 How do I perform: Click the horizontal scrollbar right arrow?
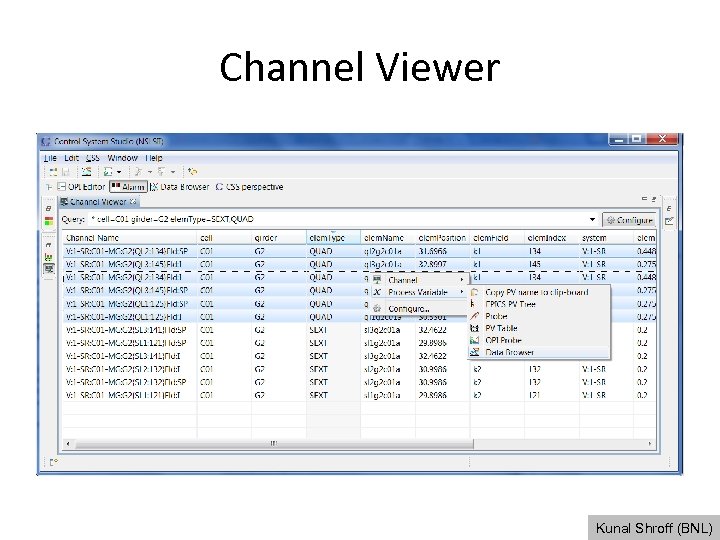(x=650, y=444)
